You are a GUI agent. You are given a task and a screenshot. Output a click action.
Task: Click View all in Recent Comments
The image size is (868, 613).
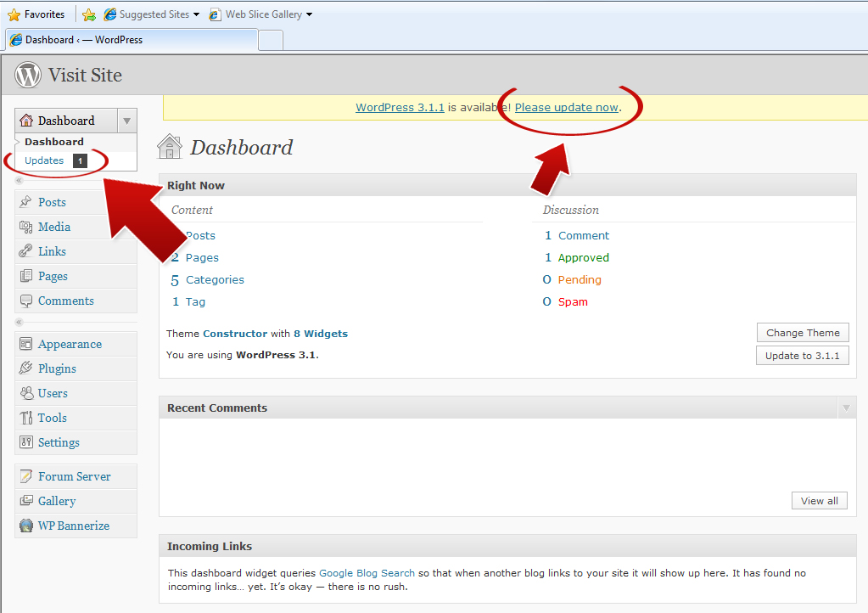point(820,501)
